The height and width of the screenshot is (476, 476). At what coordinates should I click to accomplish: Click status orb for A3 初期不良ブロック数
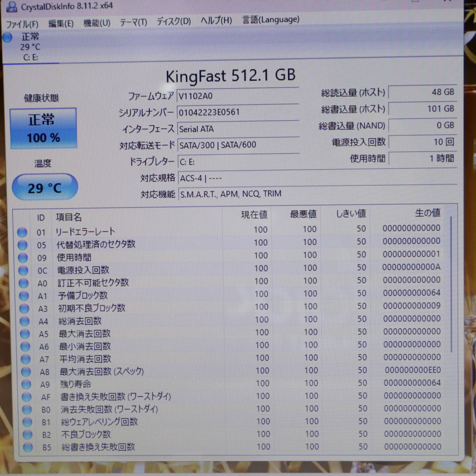point(24,309)
